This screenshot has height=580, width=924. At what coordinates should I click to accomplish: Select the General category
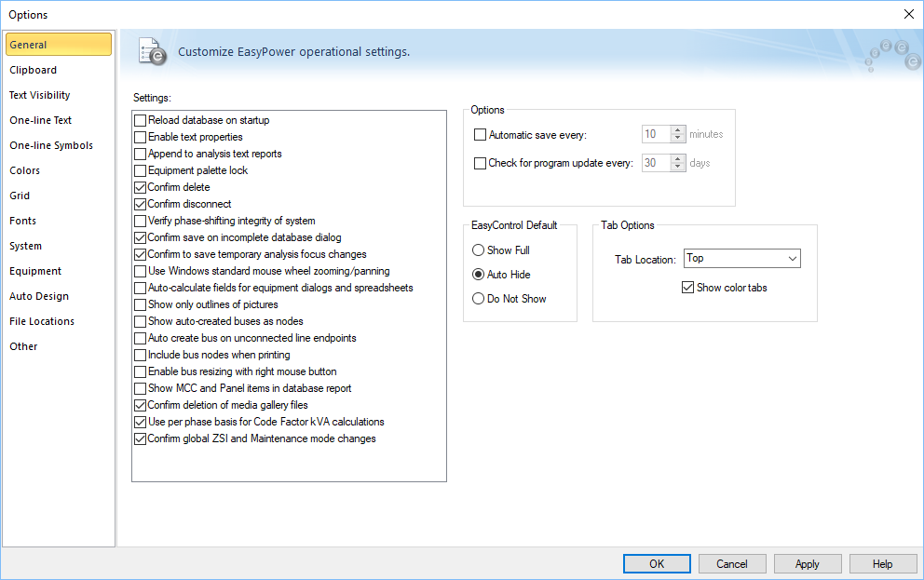tap(59, 44)
